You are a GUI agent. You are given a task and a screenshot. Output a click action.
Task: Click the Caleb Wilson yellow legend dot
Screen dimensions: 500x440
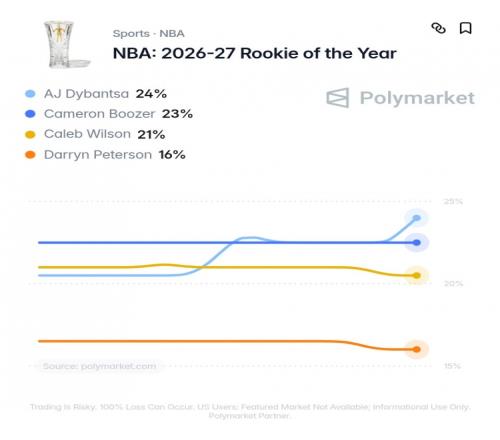pos(30,134)
